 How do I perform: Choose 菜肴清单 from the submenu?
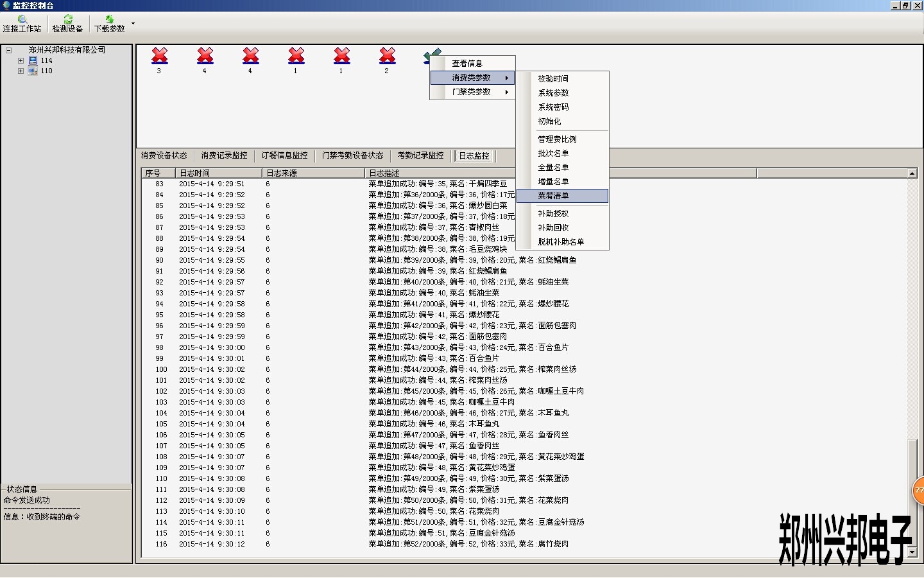(x=553, y=196)
